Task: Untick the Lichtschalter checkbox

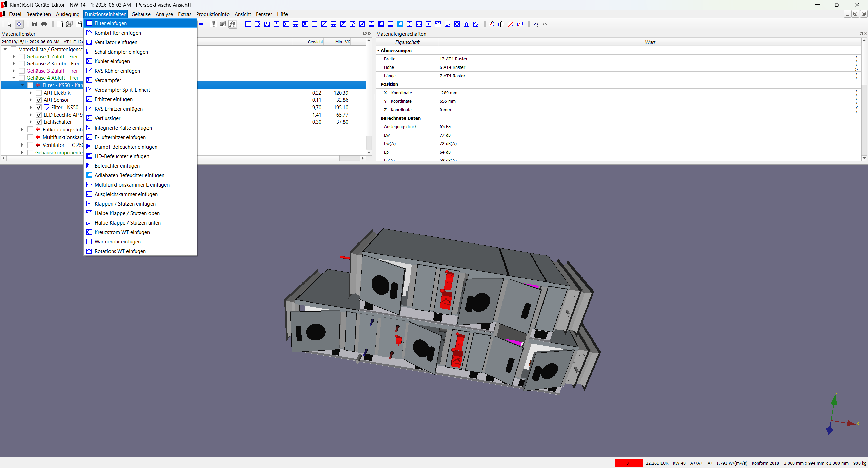Action: point(39,122)
